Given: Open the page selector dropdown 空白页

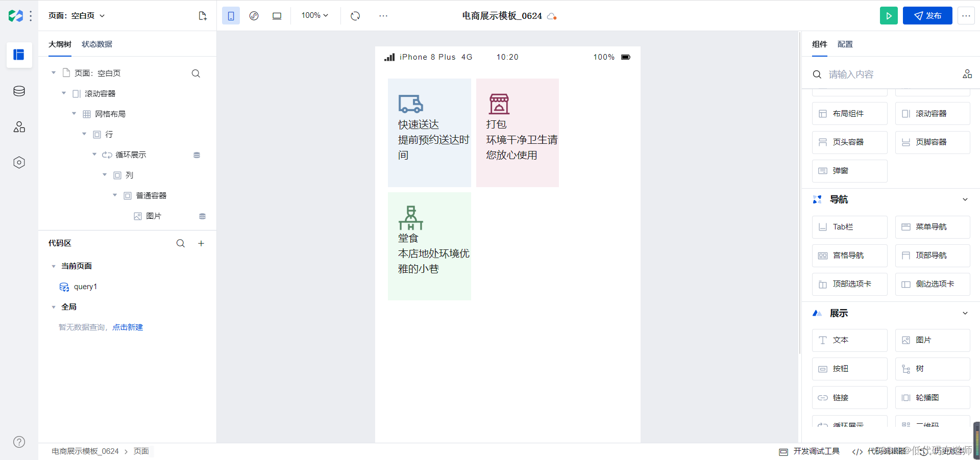Looking at the screenshot, I should pyautogui.click(x=77, y=16).
